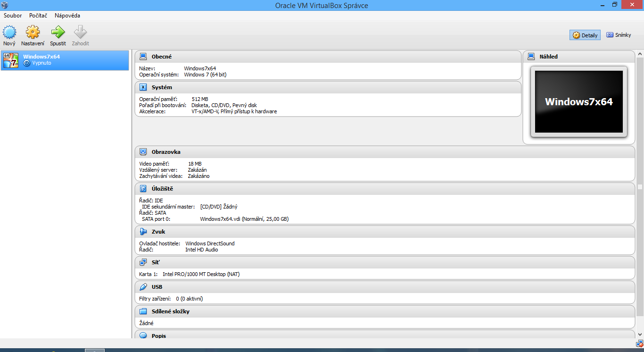
Task: Open the Počítač menu
Action: coord(38,16)
